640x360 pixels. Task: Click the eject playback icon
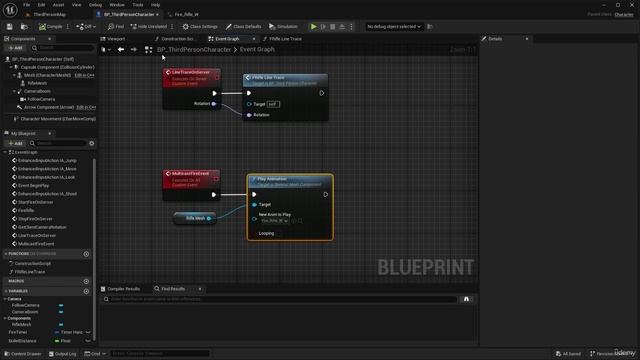coord(342,27)
